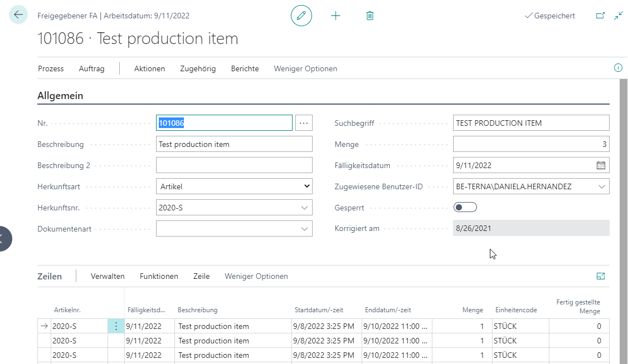Click the empty Beschreibung 2 field
Screen dimensions: 628x364
coord(234,165)
